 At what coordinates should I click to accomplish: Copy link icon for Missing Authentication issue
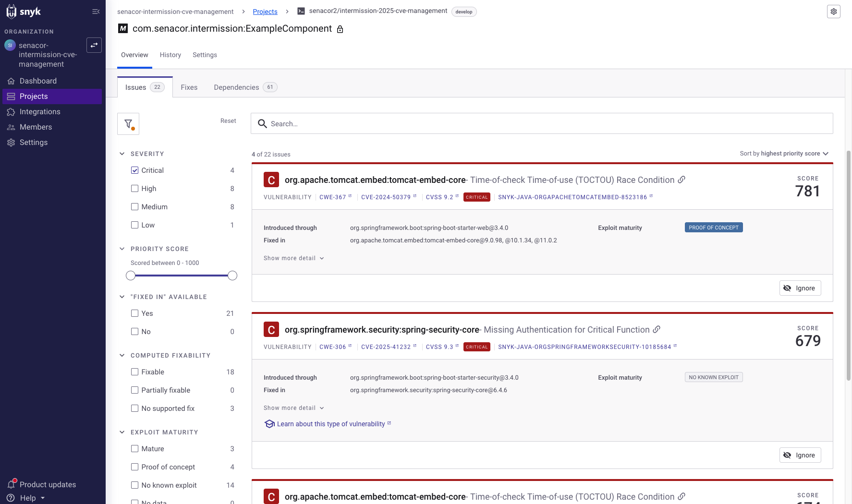coord(657,329)
